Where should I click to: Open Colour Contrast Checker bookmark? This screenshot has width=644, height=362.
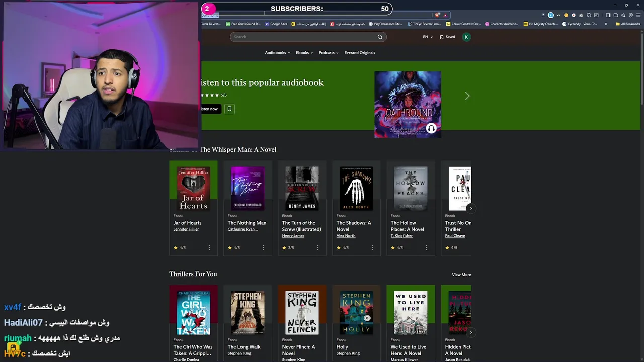(463, 24)
